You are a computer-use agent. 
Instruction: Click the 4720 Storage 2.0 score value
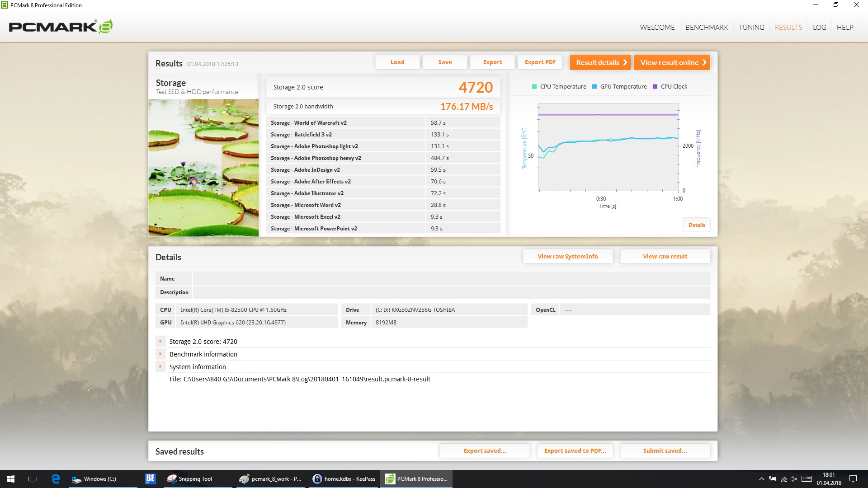point(476,87)
